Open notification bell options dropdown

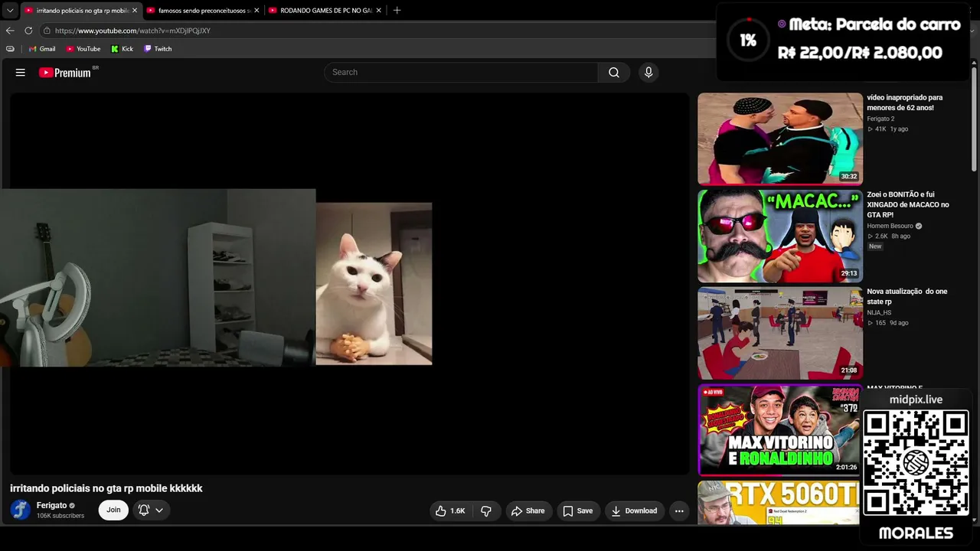(x=151, y=510)
